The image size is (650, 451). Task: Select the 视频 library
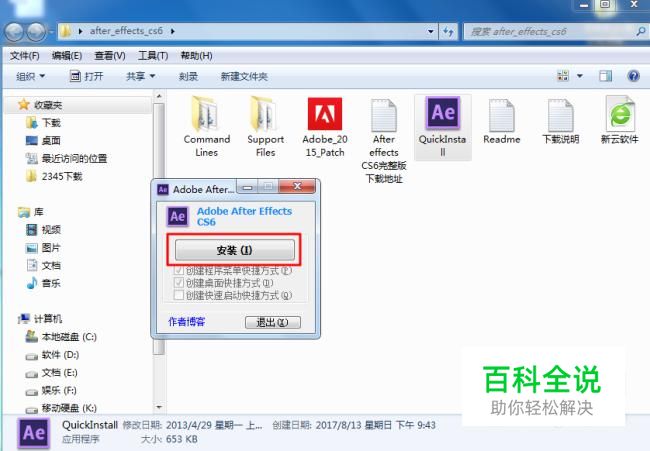(x=43, y=230)
